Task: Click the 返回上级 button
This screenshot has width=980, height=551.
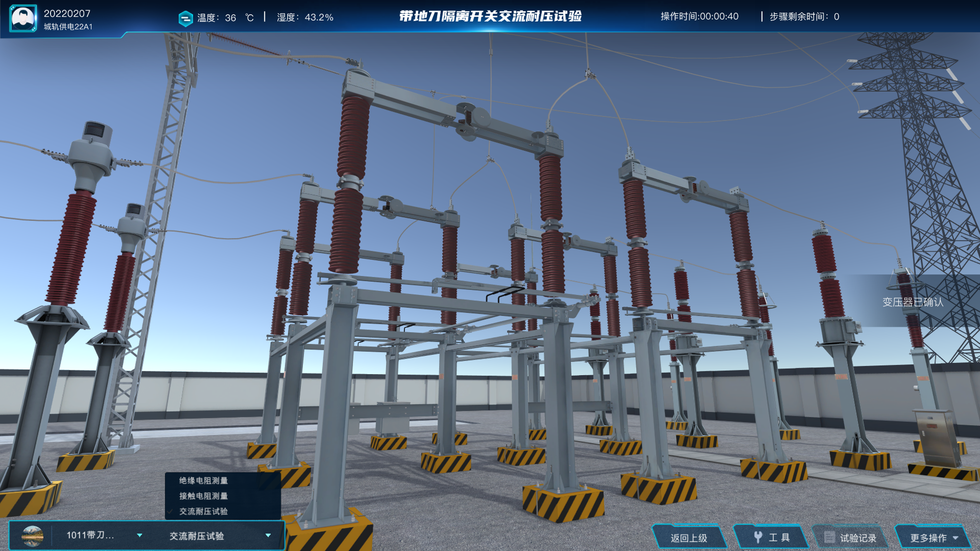Action: click(x=689, y=537)
